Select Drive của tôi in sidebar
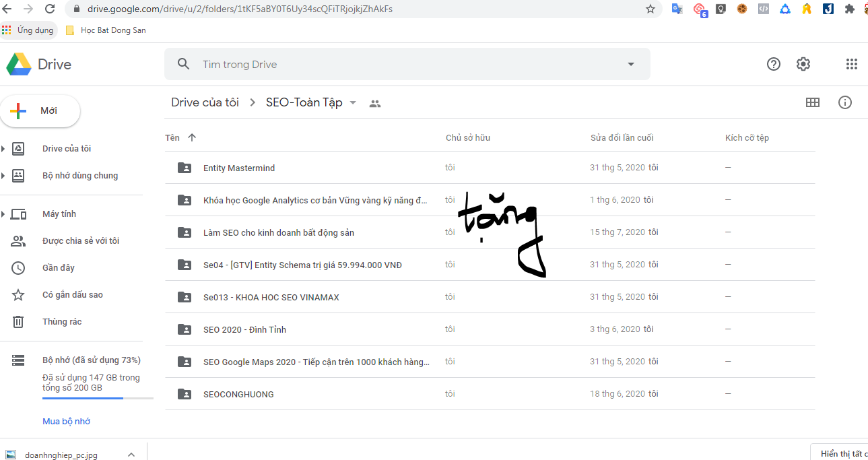 point(67,149)
